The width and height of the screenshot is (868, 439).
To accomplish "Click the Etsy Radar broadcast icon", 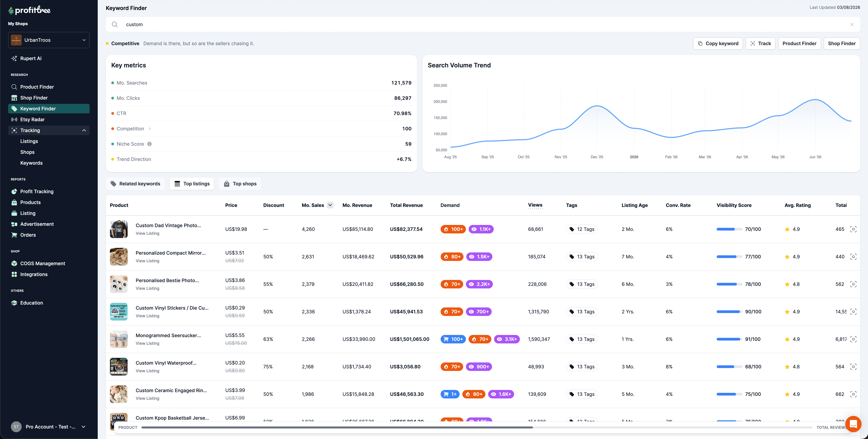I will pyautogui.click(x=14, y=119).
